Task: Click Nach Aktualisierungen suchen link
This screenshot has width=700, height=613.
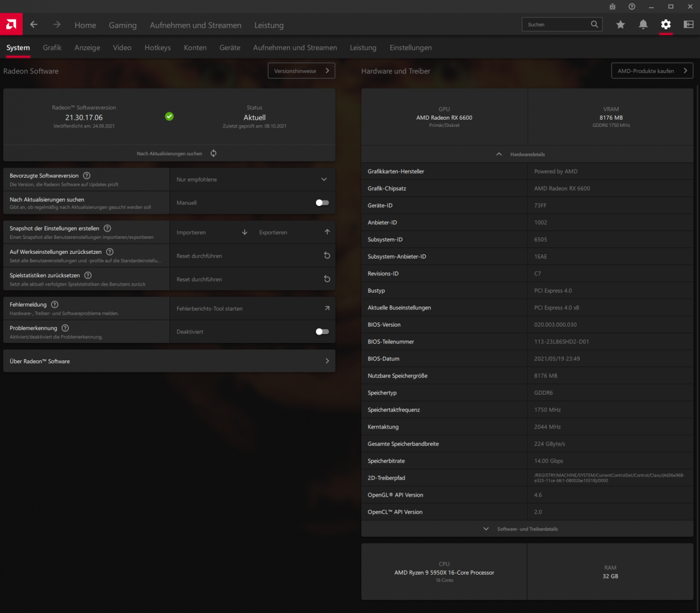Action: [169, 154]
